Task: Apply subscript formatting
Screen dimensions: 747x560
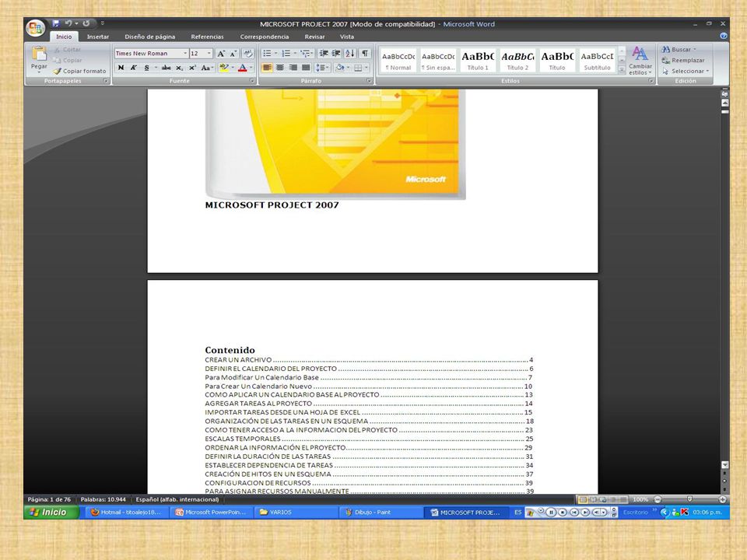Action: click(179, 68)
